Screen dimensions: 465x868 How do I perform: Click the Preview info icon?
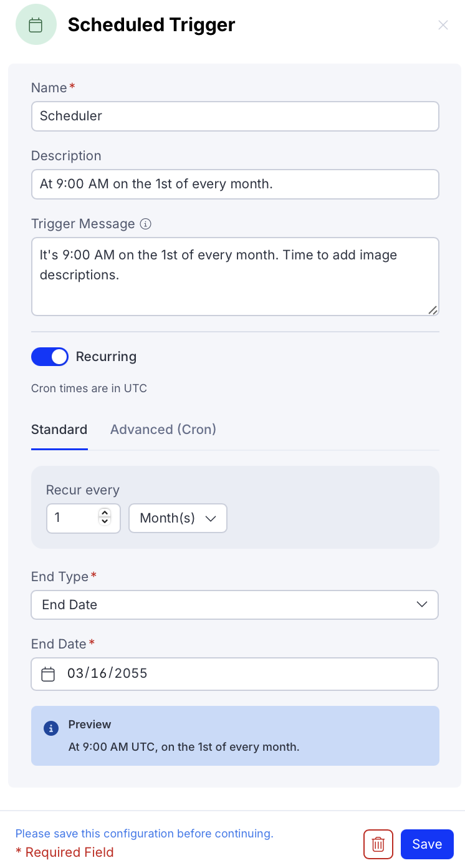pos(51,728)
